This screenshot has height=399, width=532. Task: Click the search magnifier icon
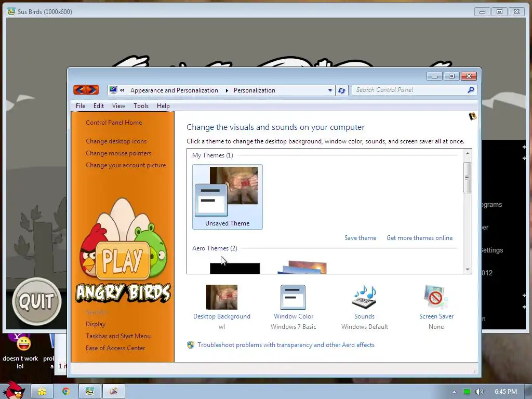point(471,90)
